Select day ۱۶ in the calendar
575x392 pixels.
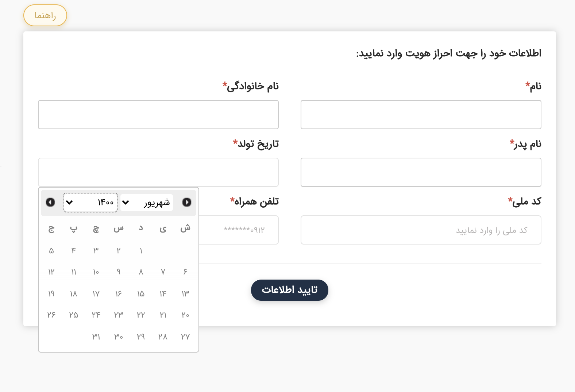tap(119, 293)
